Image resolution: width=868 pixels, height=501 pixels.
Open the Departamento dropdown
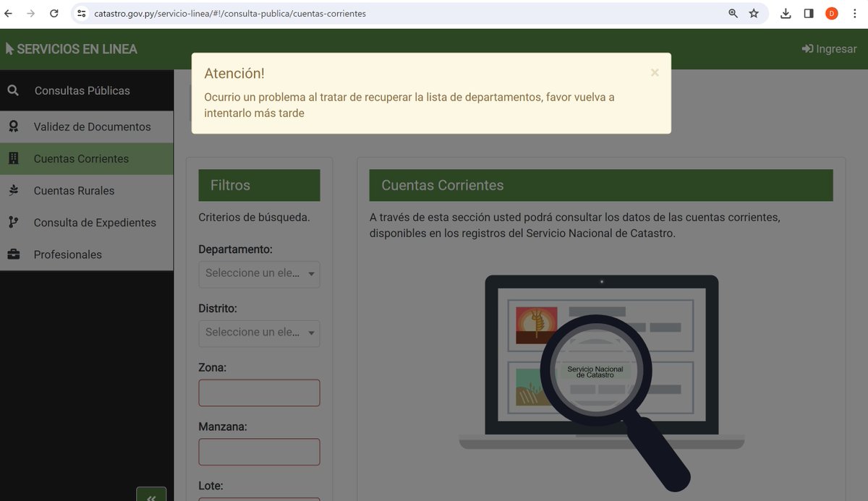pyautogui.click(x=259, y=274)
